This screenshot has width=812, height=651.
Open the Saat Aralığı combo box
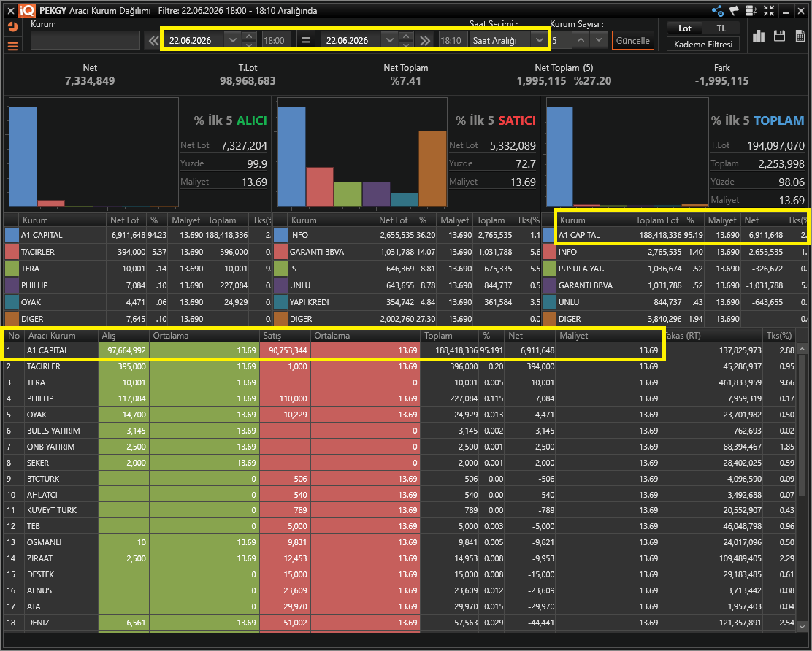coord(507,40)
